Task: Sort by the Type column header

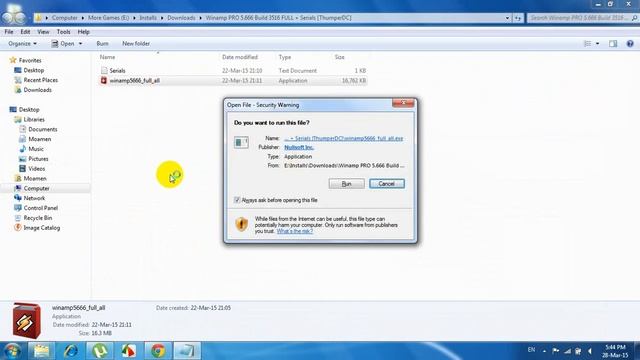Action: 284,57
